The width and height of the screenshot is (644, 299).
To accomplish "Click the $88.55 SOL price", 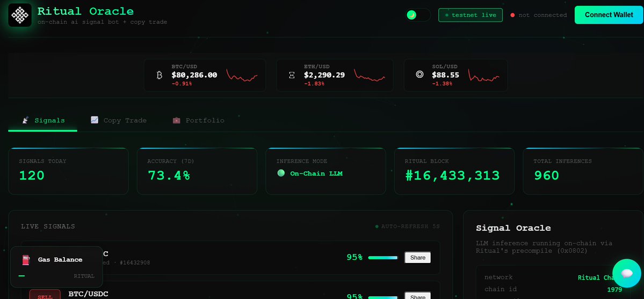I will [x=446, y=75].
